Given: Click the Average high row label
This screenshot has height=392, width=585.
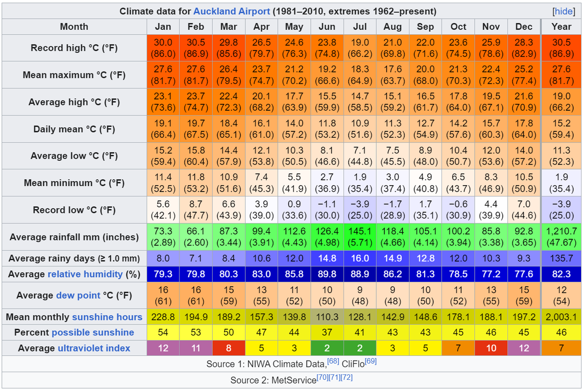Looking at the screenshot, I should tap(74, 102).
